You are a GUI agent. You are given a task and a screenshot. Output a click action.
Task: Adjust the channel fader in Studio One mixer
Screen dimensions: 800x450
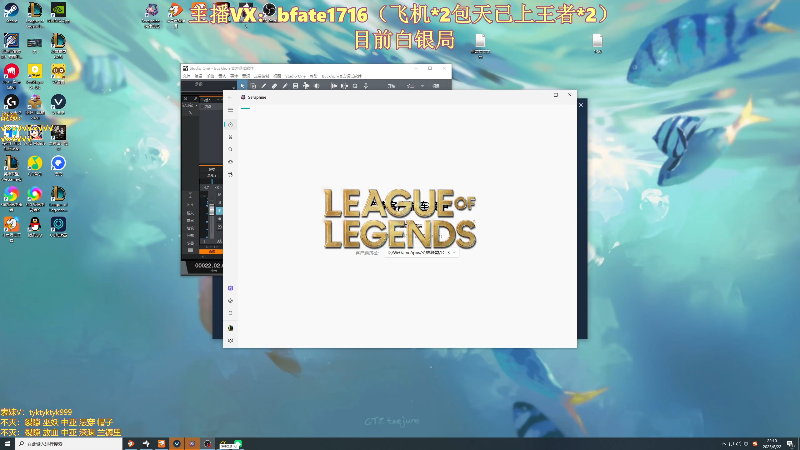[x=212, y=210]
